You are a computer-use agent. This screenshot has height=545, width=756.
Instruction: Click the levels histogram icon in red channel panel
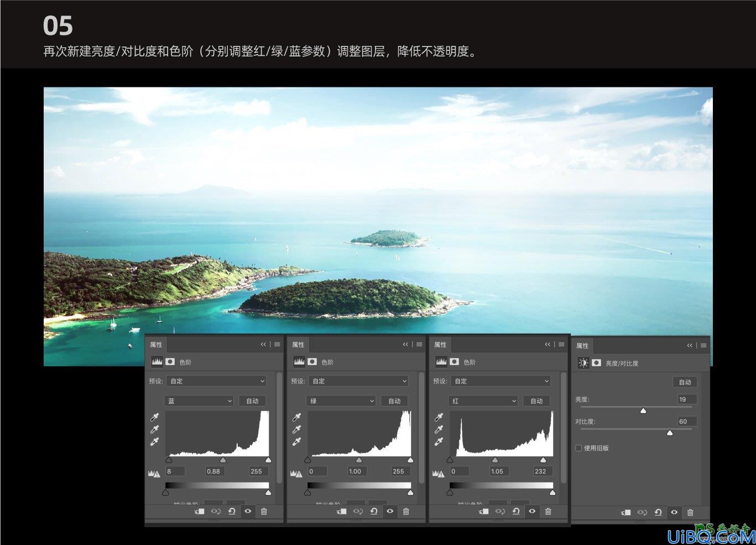tap(441, 361)
